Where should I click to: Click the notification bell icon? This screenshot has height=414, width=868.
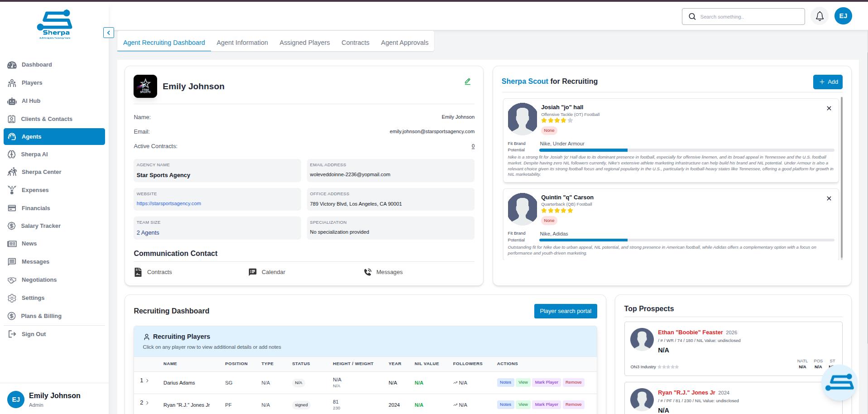(x=820, y=16)
